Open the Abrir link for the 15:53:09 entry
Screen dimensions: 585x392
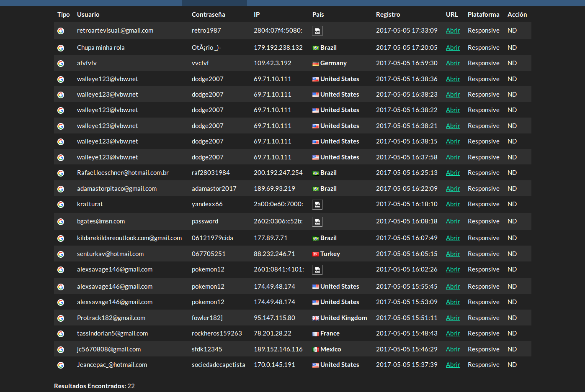click(453, 302)
